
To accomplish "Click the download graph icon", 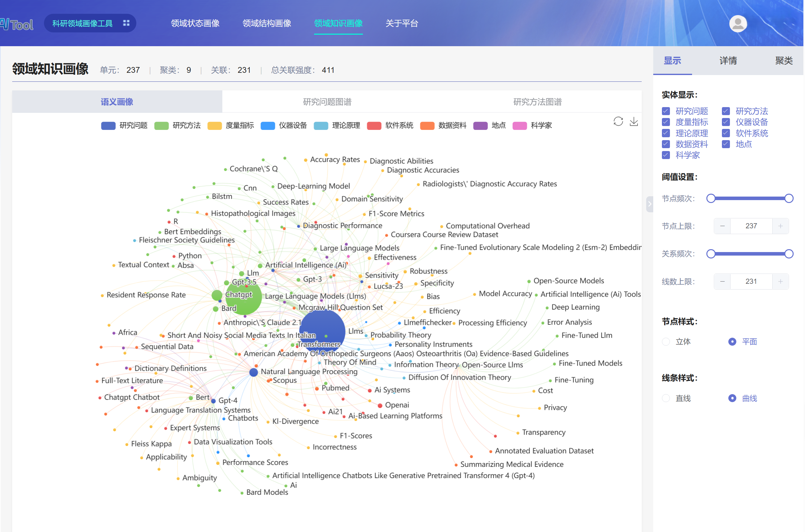I will 634,122.
